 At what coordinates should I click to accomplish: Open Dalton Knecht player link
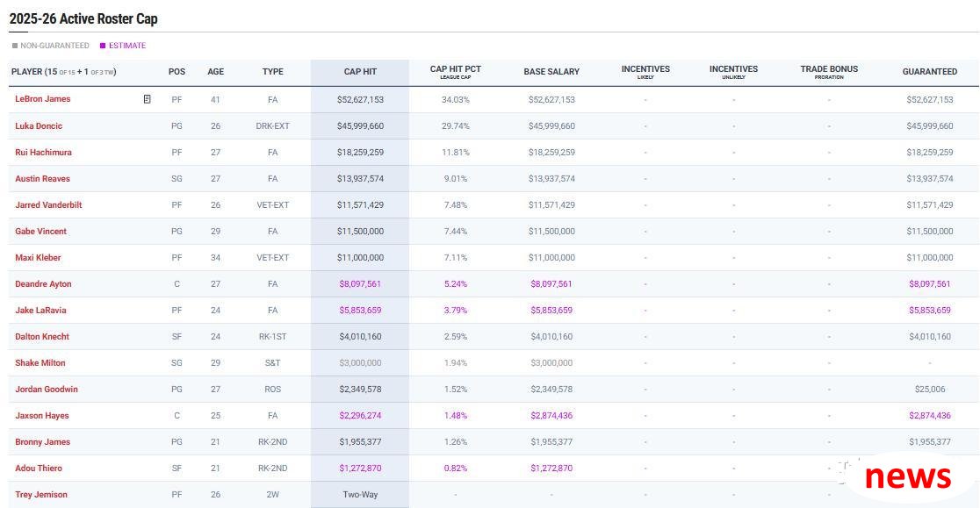42,336
